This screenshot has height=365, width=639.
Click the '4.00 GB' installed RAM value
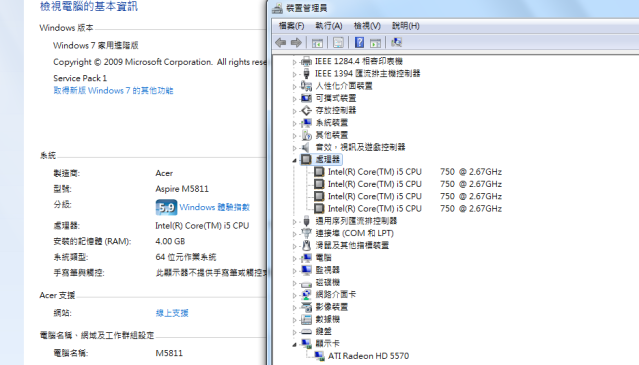[170, 241]
